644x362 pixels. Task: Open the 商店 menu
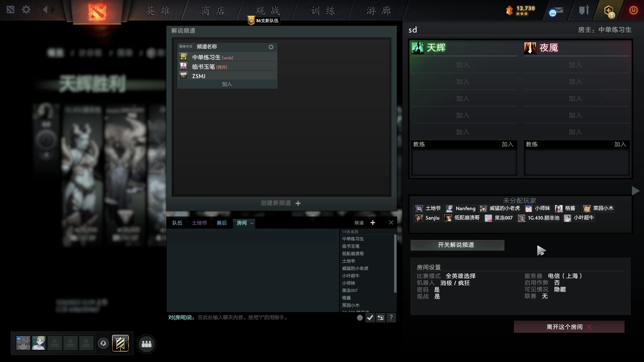click(213, 11)
